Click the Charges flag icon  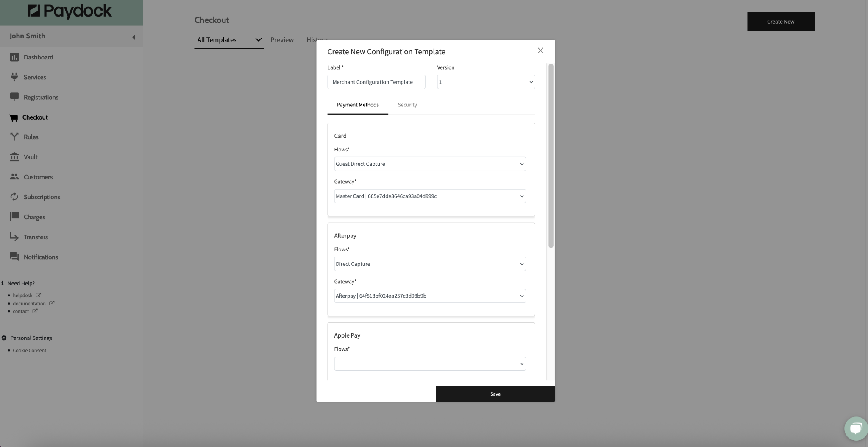click(14, 217)
